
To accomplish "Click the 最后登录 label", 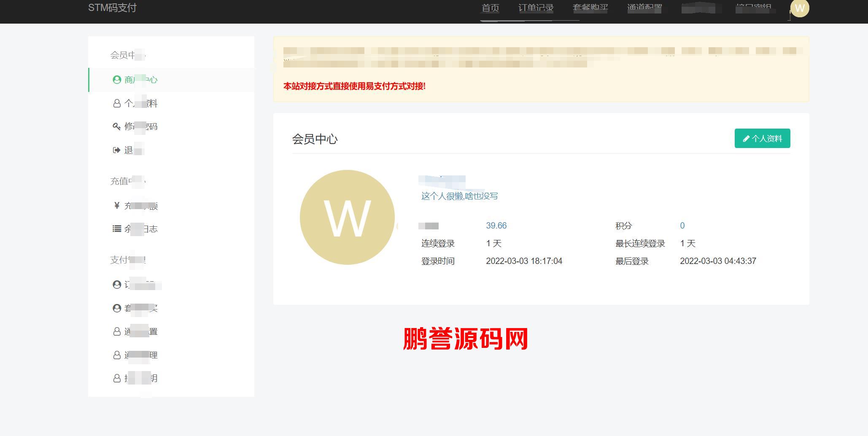I will click(632, 261).
